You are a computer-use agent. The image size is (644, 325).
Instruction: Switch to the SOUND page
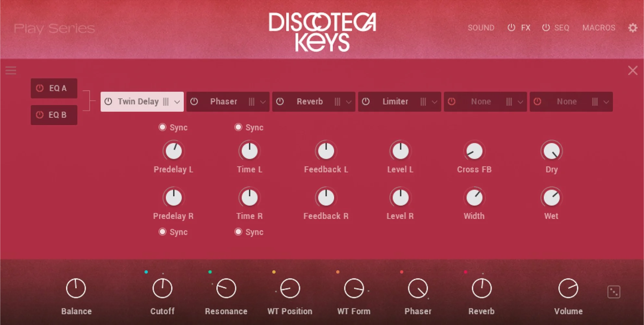pos(481,28)
